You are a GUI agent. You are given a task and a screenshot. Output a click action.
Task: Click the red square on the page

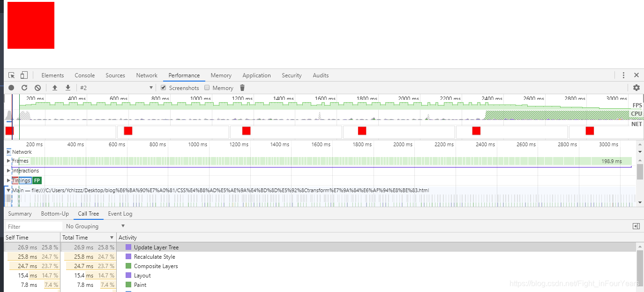click(31, 25)
